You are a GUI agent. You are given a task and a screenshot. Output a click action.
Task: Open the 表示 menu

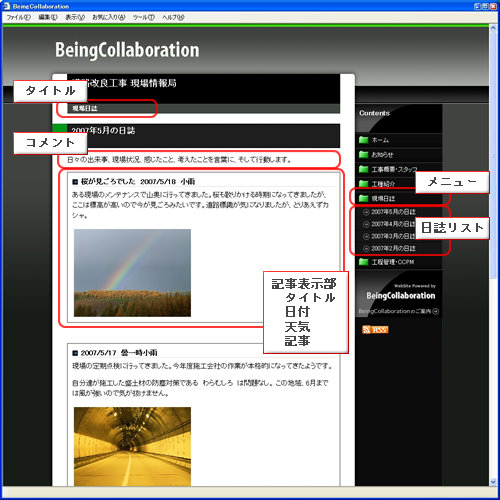point(75,17)
